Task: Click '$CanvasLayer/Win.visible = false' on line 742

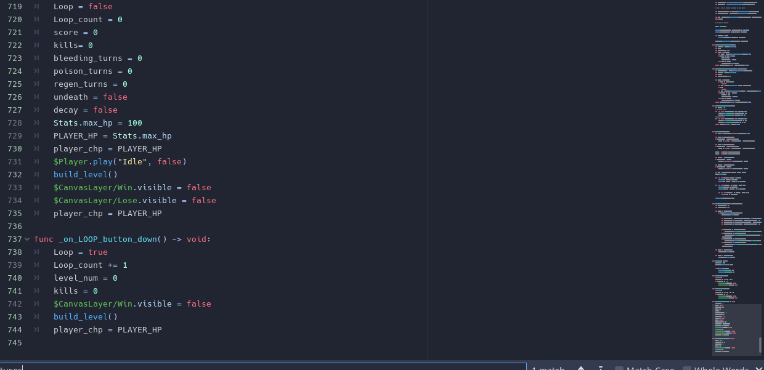Action: [132, 304]
